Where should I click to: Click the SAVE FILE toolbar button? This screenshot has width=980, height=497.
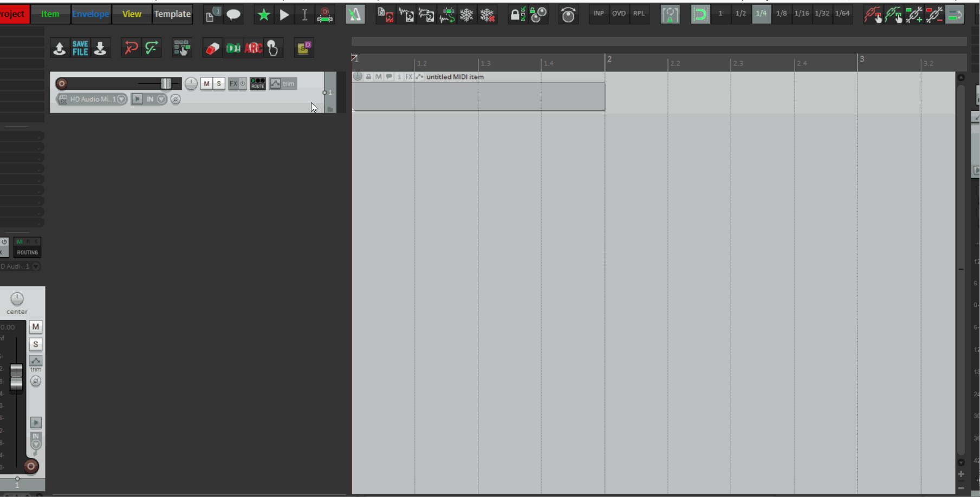click(80, 48)
